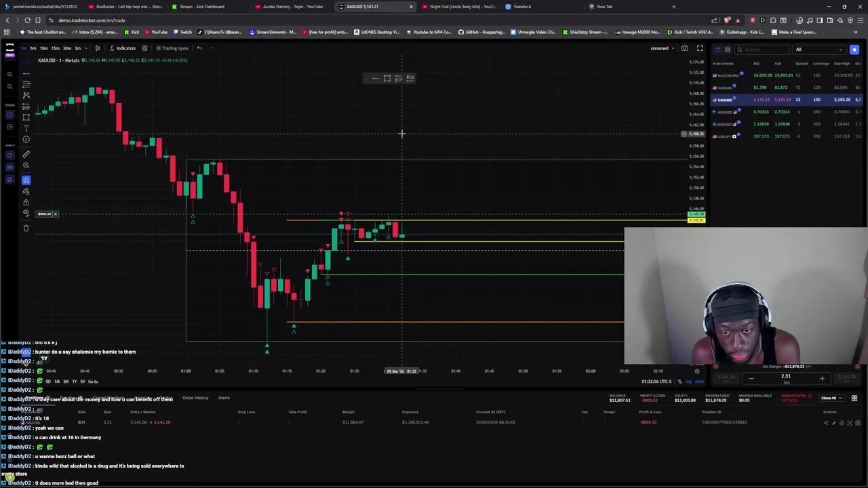The image size is (868, 488).
Task: Click the watchlist search field
Action: point(764,49)
